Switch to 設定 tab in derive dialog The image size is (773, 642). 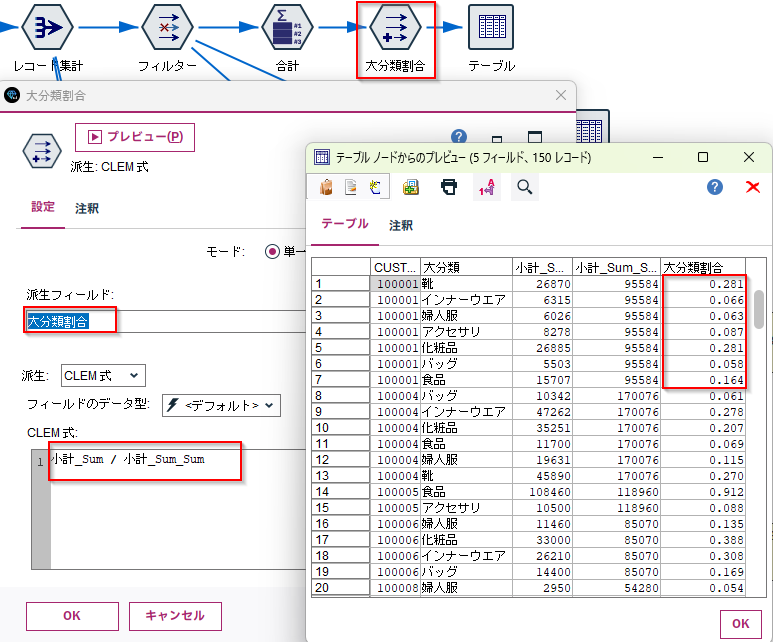pos(43,207)
